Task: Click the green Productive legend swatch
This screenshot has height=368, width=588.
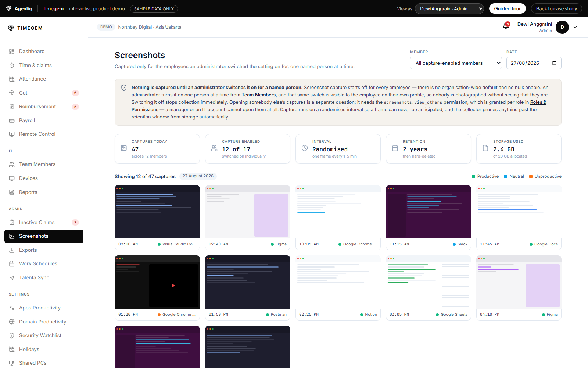Action: [474, 176]
